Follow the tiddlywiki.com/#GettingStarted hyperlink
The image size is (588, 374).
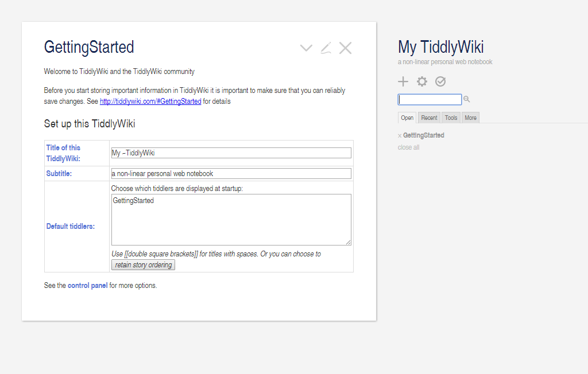(x=150, y=102)
